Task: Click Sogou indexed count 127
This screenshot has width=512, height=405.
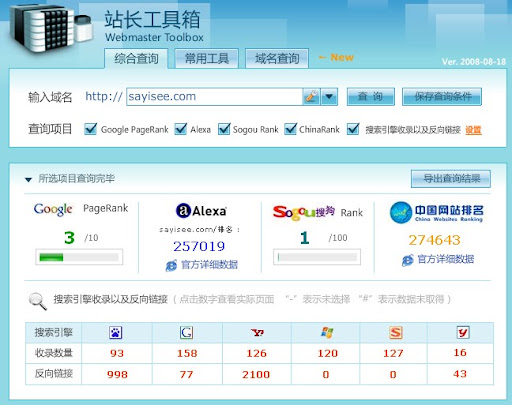Action: 393,353
